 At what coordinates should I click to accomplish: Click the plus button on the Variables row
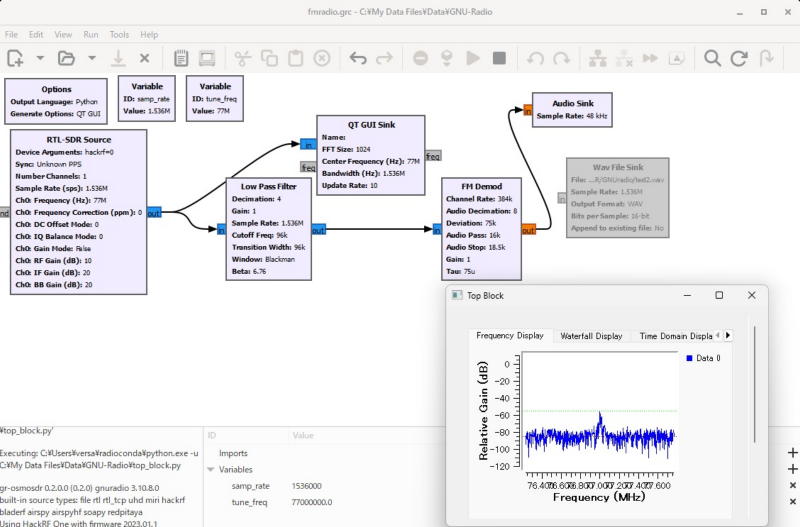(792, 469)
